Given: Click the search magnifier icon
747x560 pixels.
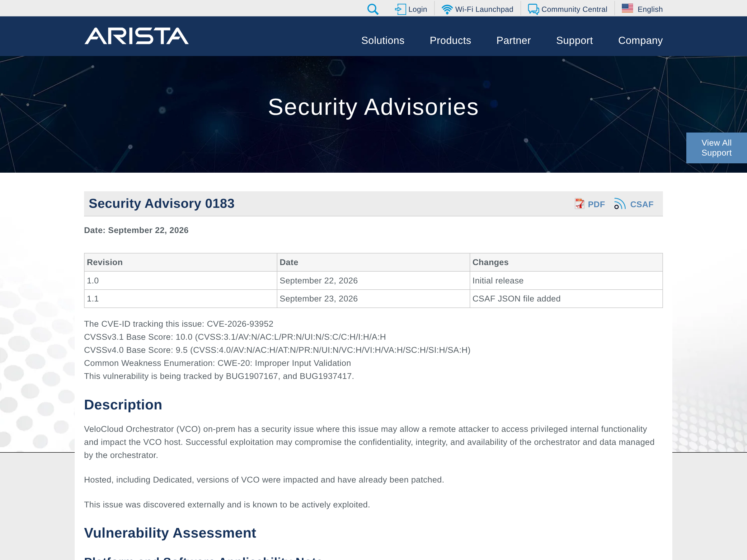Looking at the screenshot, I should click(x=373, y=9).
